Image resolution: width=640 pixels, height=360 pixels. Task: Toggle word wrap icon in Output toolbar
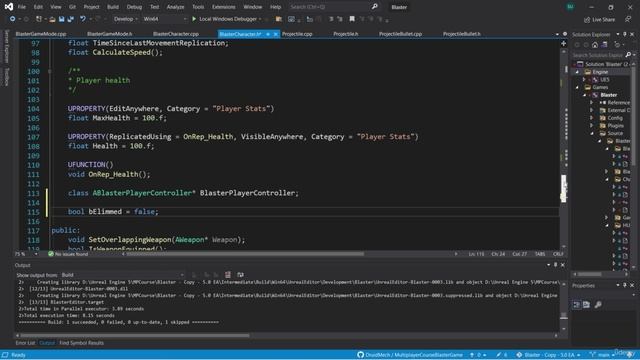(x=240, y=275)
